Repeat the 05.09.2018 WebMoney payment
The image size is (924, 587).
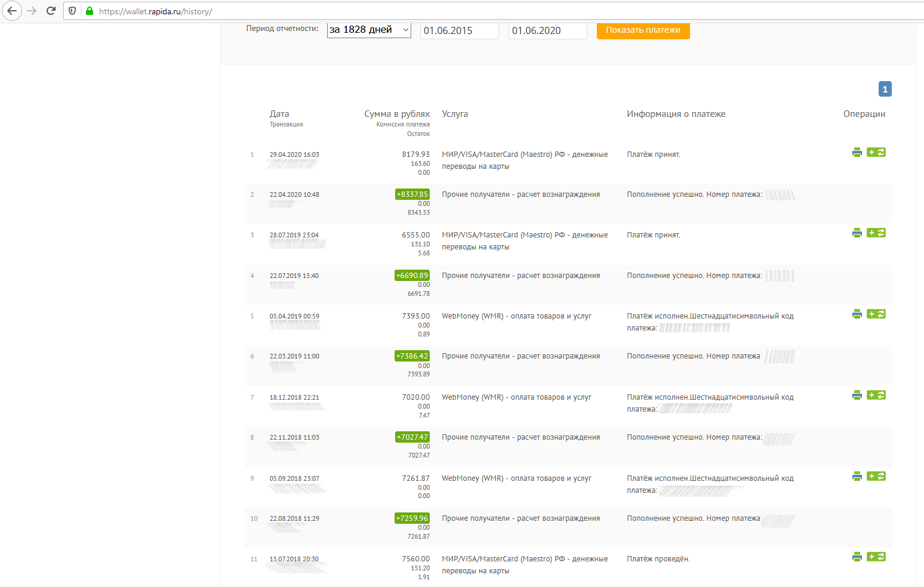(876, 476)
